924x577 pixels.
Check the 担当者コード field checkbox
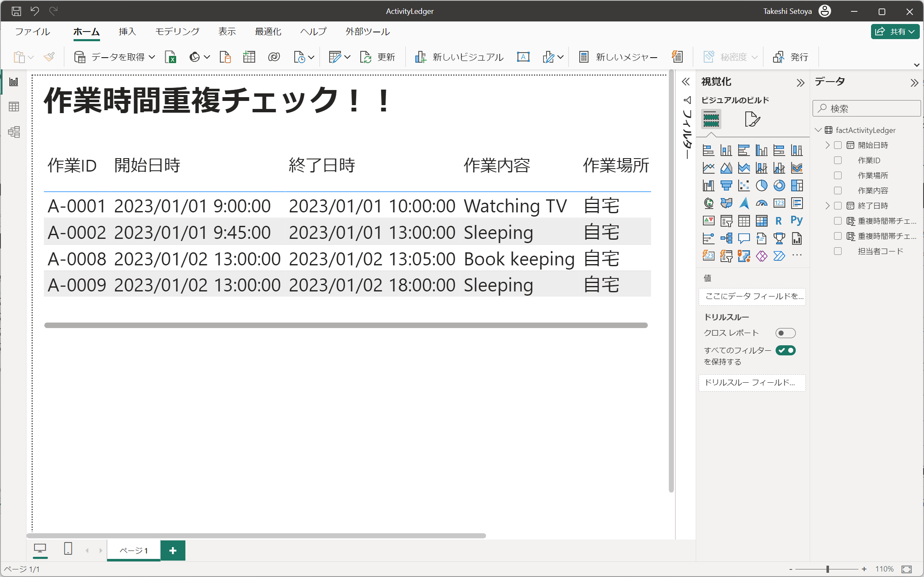point(837,251)
